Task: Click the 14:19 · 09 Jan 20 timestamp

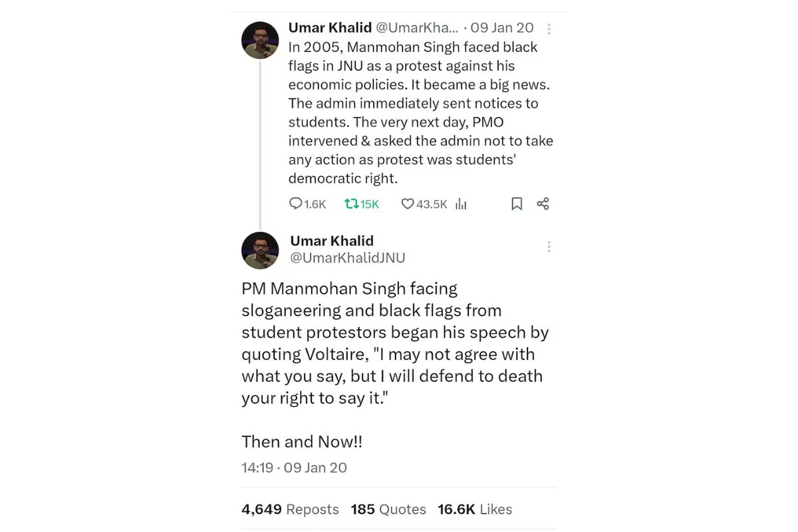Action: click(294, 467)
